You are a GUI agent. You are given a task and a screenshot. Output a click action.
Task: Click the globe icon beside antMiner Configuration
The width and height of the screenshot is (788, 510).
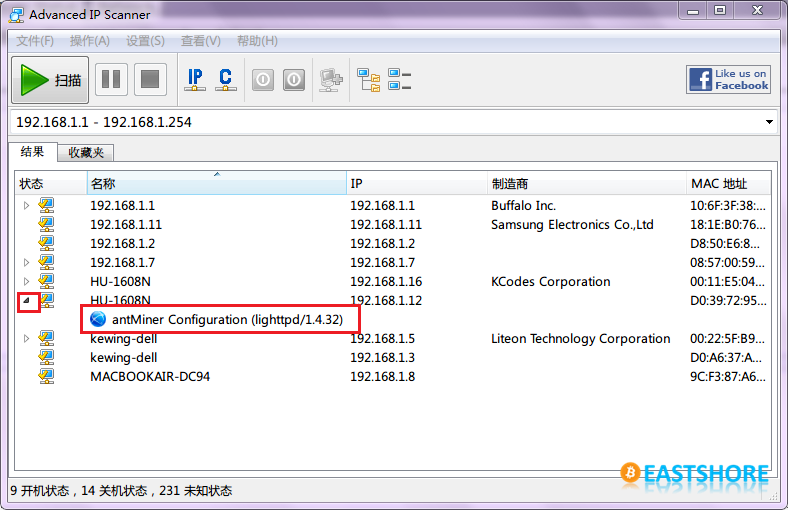(x=97, y=319)
